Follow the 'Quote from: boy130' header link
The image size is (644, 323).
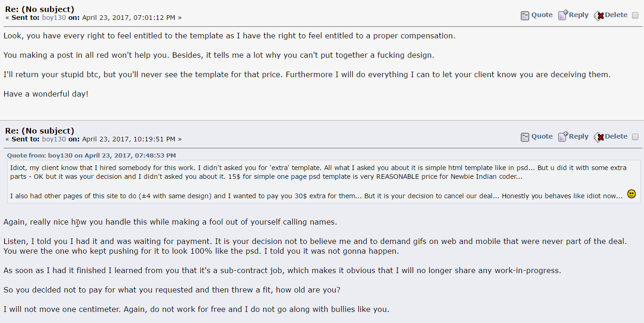(x=91, y=156)
